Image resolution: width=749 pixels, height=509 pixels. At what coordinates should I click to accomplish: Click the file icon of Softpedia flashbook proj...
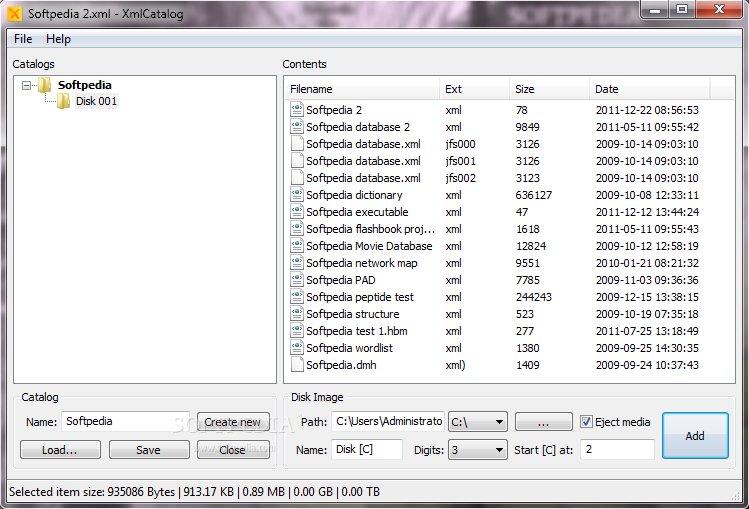(x=297, y=229)
